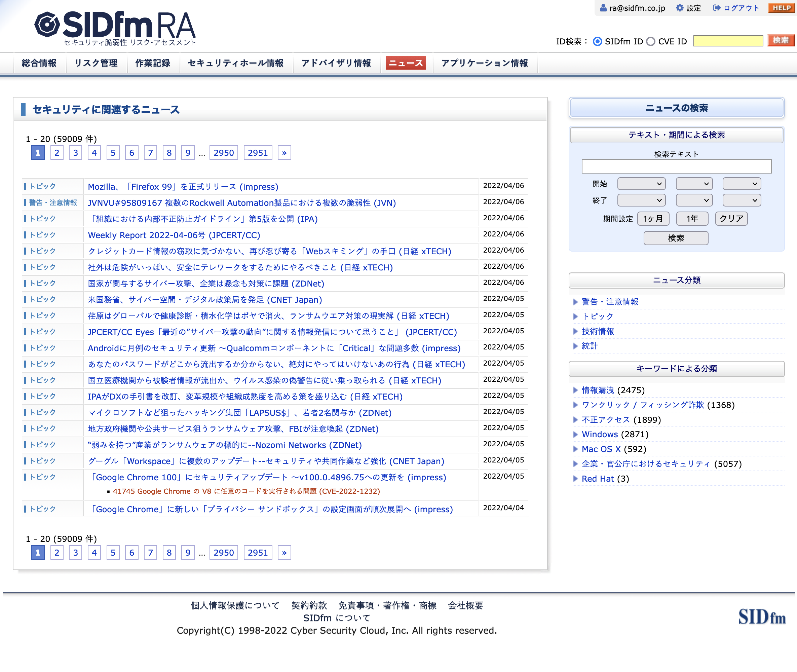Go to page 2 in top pagination
The width and height of the screenshot is (797, 672).
[x=57, y=153]
